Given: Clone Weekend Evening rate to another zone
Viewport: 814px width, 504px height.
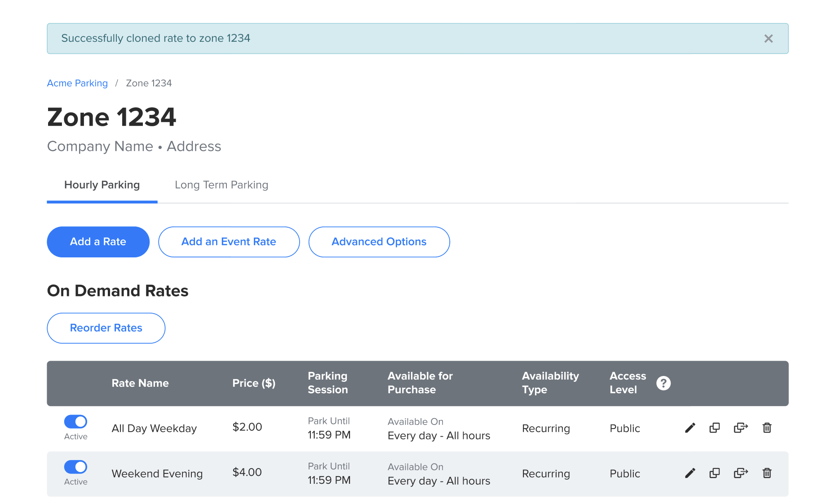Looking at the screenshot, I should coord(740,473).
